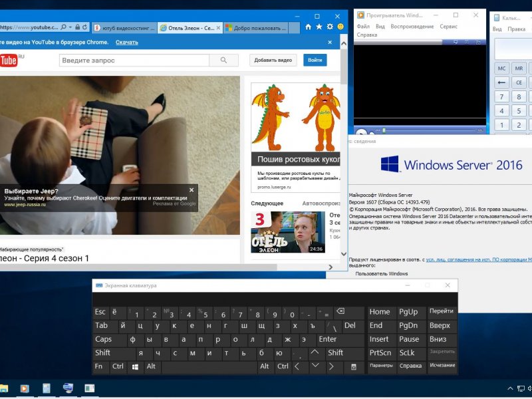Click the magnifier search icon in address bar
Image resolution: width=532 pixels, height=399 pixels.
tap(63, 27)
